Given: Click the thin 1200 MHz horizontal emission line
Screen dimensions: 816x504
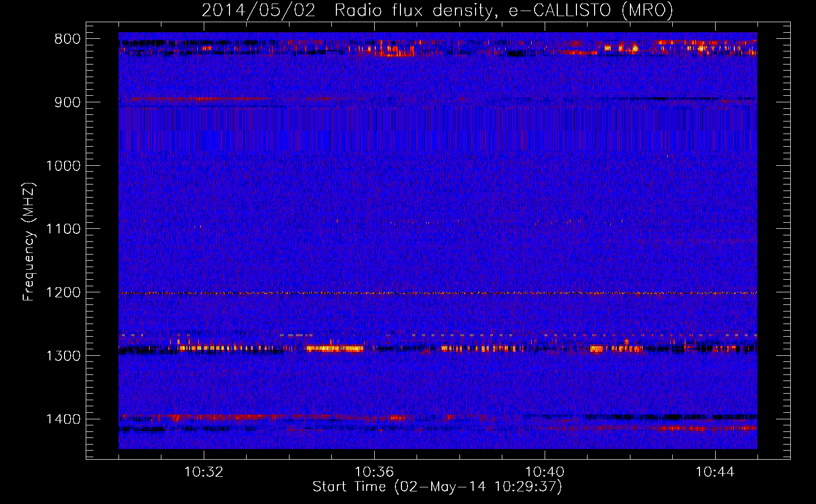Looking at the screenshot, I should (x=438, y=293).
